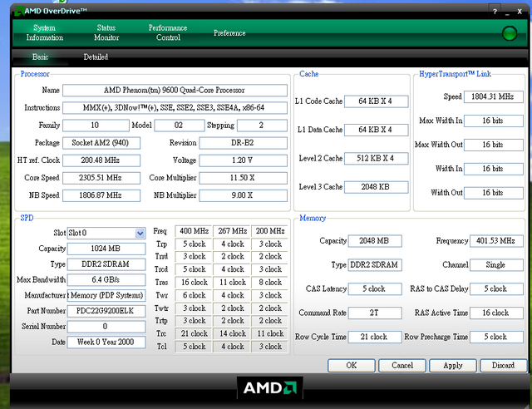Click the Family value field
The width and height of the screenshot is (532, 409).
(x=96, y=126)
